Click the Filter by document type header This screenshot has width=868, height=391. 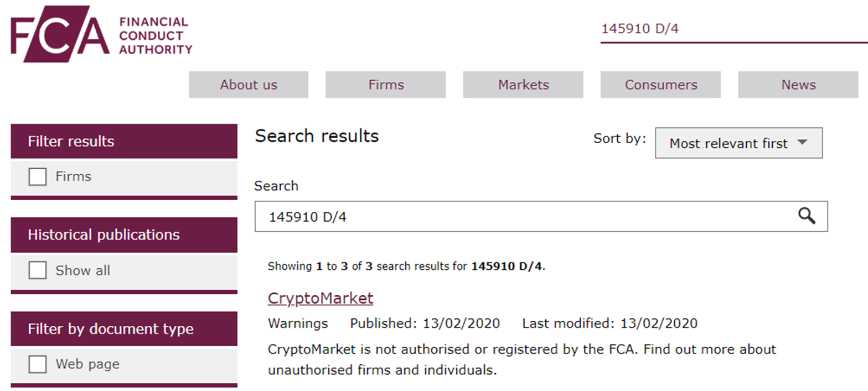tap(124, 329)
